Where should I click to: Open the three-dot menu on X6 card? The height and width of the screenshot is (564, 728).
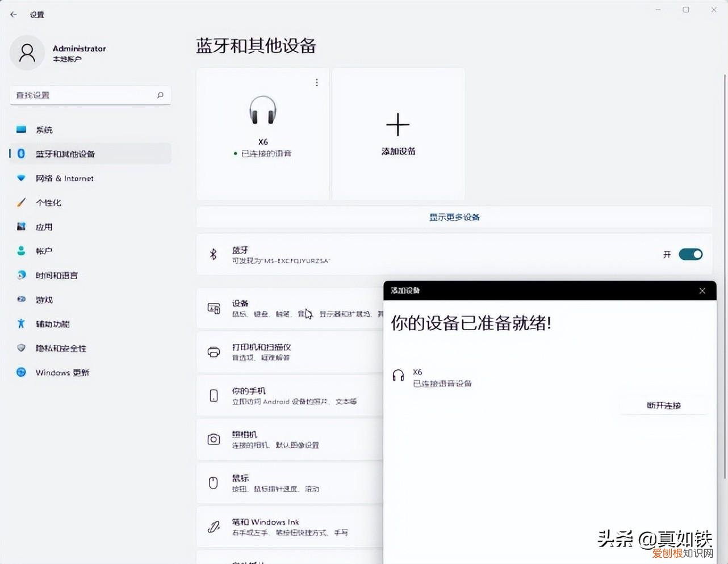[316, 82]
